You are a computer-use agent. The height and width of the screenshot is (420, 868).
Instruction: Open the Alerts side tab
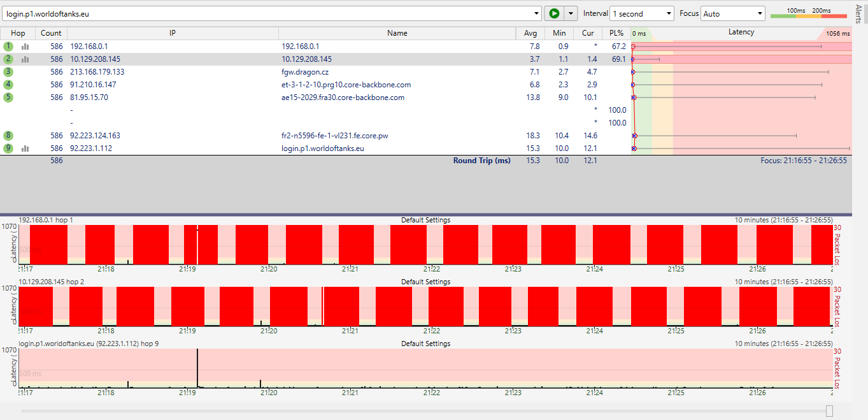click(859, 13)
